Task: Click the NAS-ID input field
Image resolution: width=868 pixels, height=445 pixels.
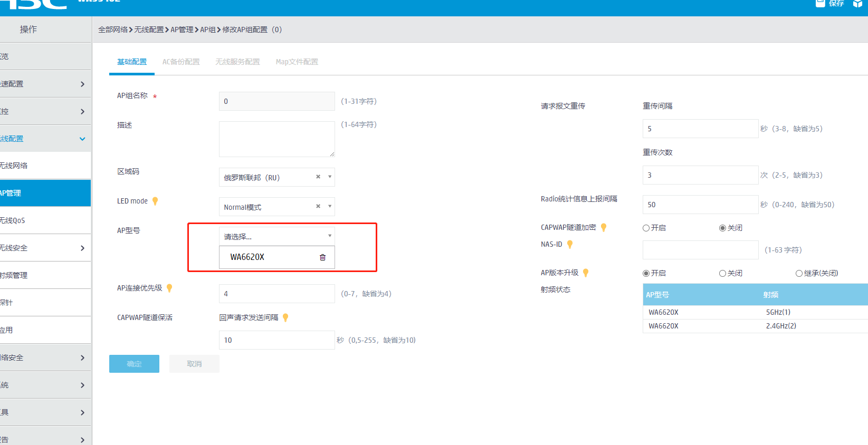Action: [701, 250]
